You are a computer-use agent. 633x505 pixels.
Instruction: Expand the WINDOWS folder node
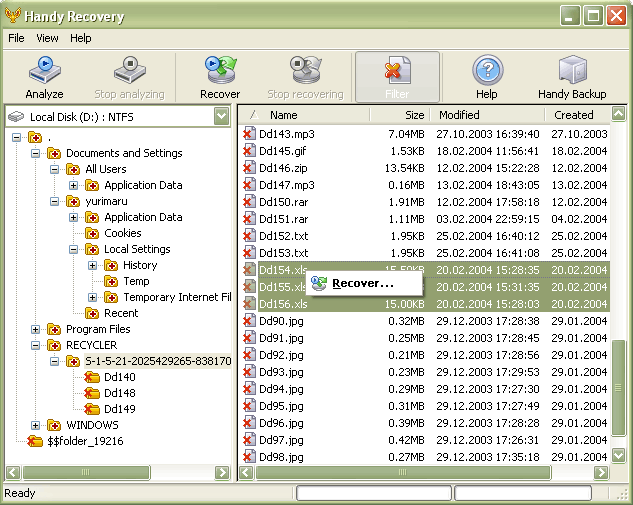point(36,425)
